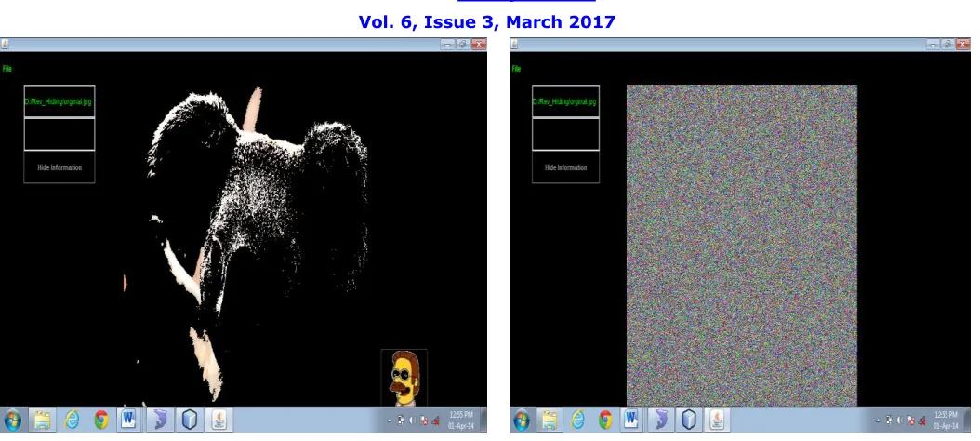Open the File menu in the noise image window
This screenshot has height=441, width=980.
click(x=516, y=69)
